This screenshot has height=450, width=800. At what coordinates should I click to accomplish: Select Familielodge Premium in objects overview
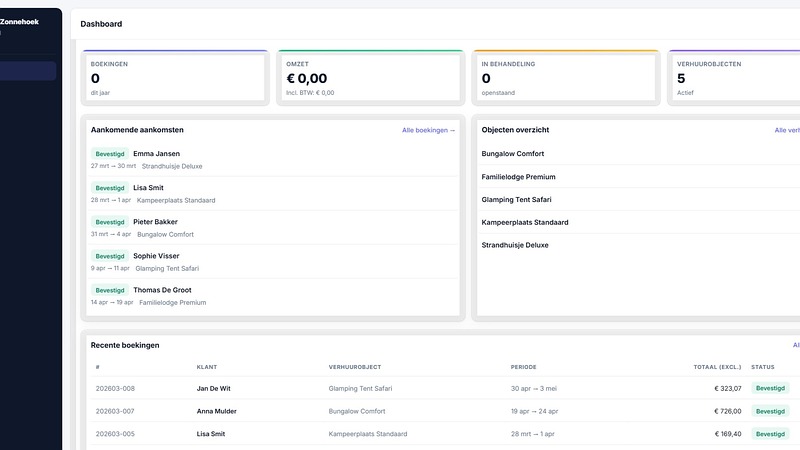(518, 177)
